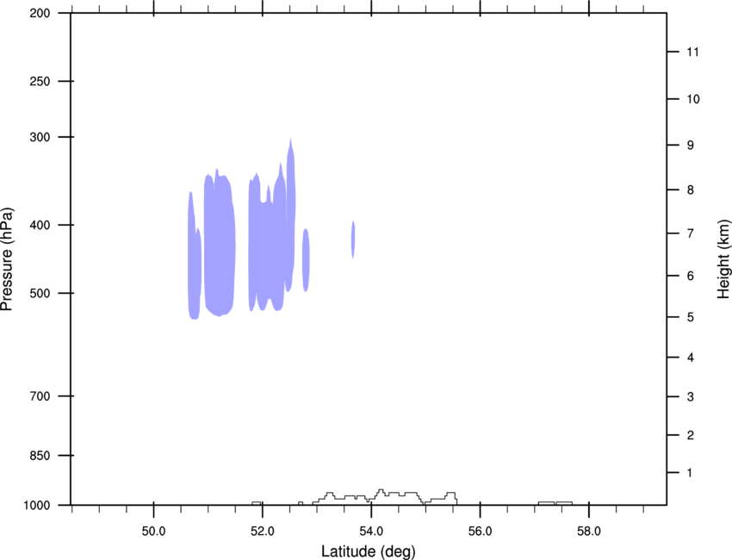The image size is (732, 560).
Task: Click the "Pressure (hPa)" axis title
Action: pos(7,259)
